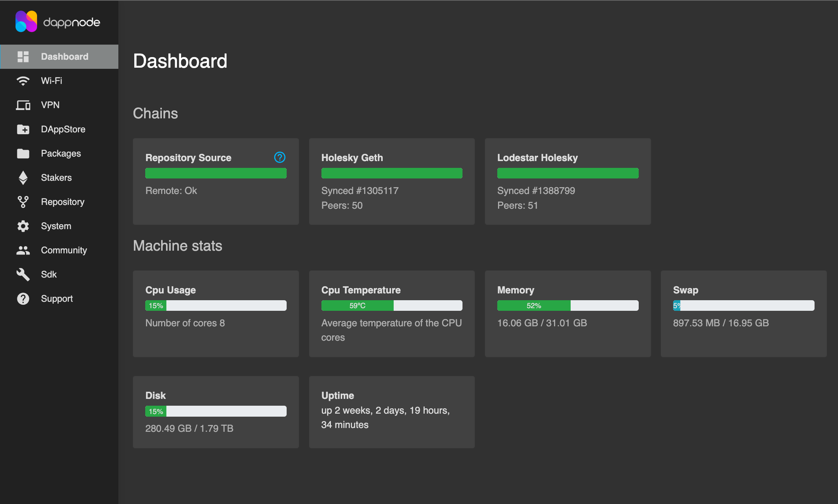Click the Repository branch icon
838x504 pixels.
[x=23, y=202]
